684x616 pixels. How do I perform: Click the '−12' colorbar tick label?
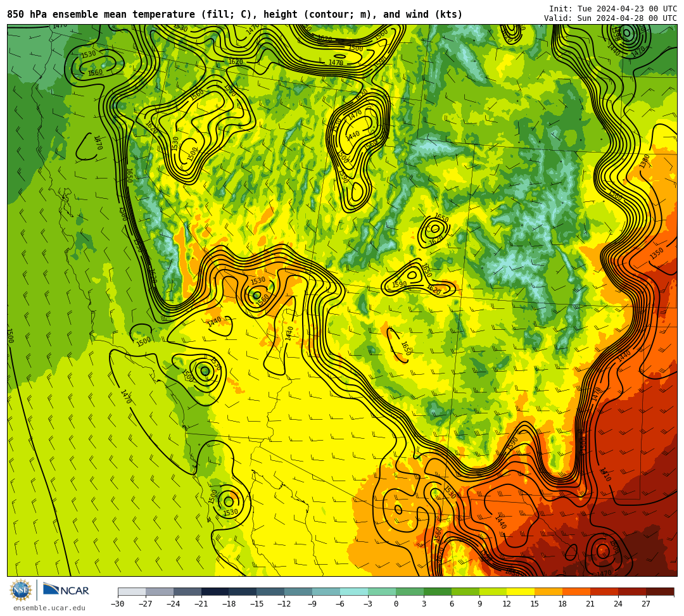pyautogui.click(x=284, y=604)
